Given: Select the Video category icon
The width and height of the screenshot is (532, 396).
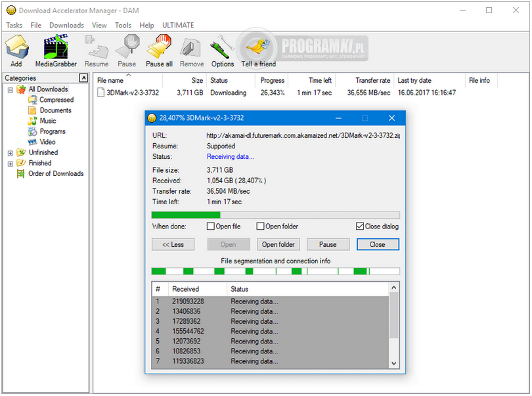Looking at the screenshot, I should coord(33,142).
